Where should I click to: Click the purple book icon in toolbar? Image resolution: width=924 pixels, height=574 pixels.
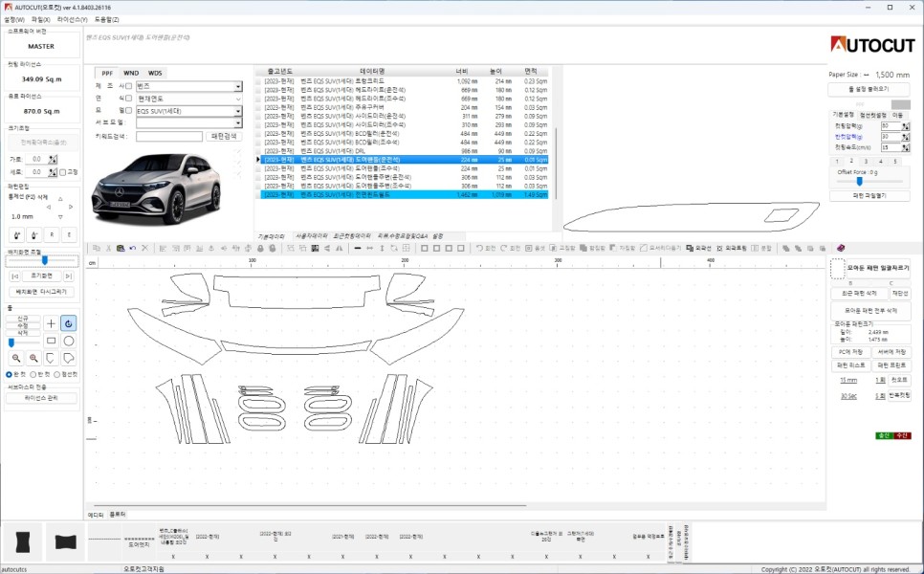[x=841, y=248]
